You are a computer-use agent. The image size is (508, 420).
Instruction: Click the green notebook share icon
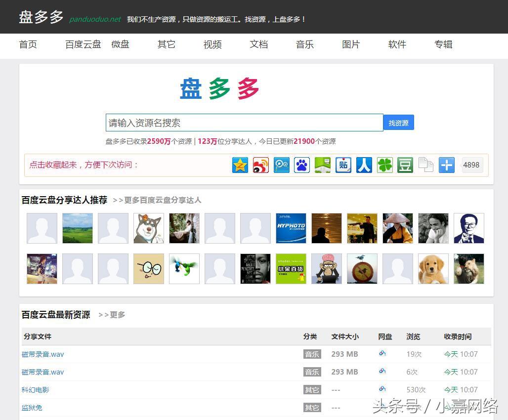[x=323, y=165]
